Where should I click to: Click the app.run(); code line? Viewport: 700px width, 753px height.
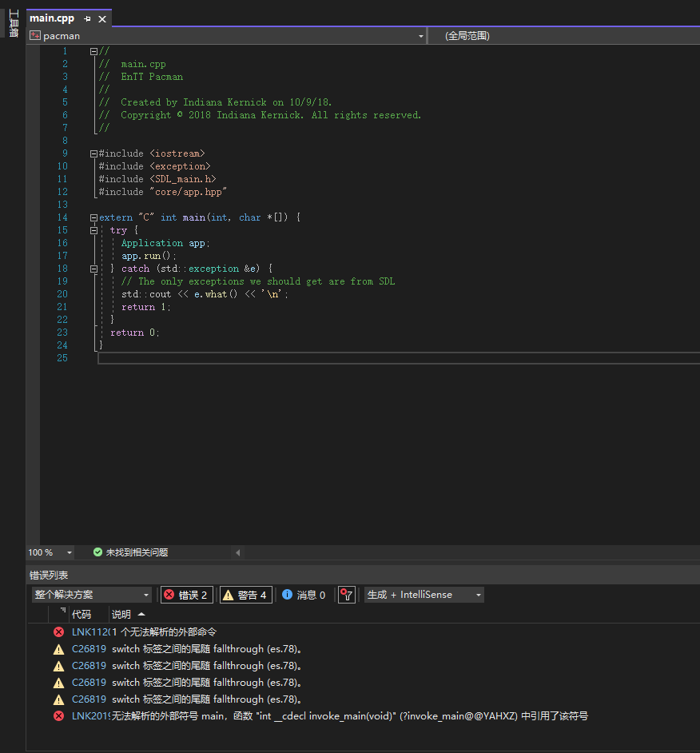(149, 256)
